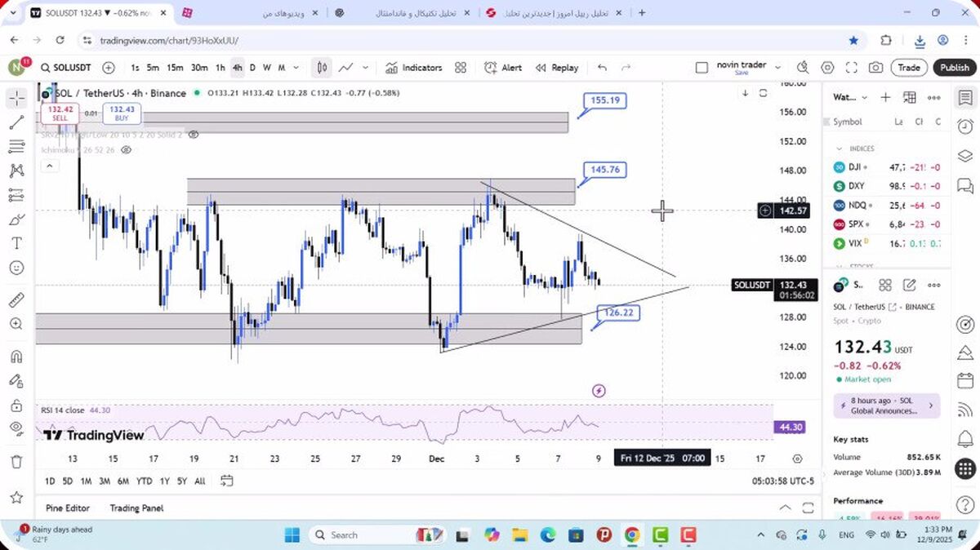Toggle visibility of the Ichimoku indicator
The width and height of the screenshot is (980, 550).
[126, 150]
